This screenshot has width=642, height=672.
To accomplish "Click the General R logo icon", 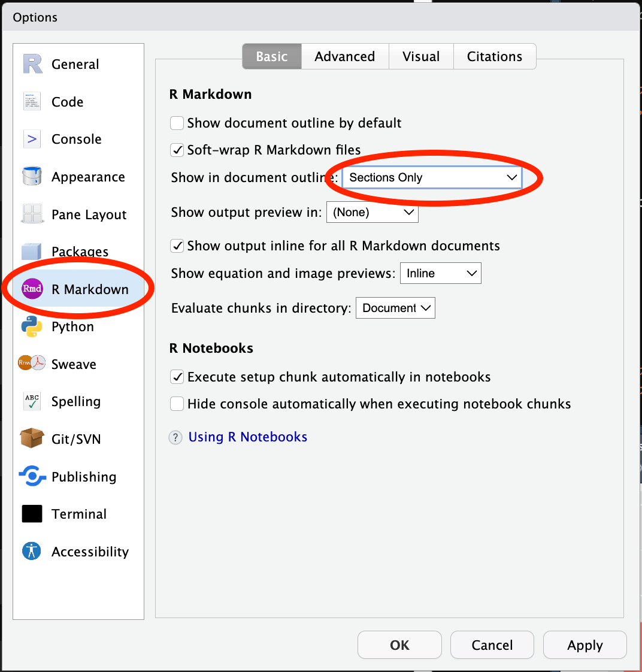I will [x=32, y=64].
